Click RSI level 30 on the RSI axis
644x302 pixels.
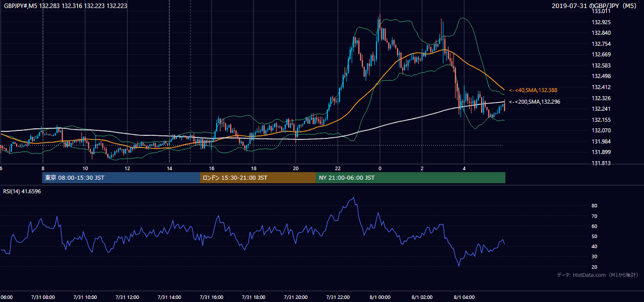coord(595,257)
